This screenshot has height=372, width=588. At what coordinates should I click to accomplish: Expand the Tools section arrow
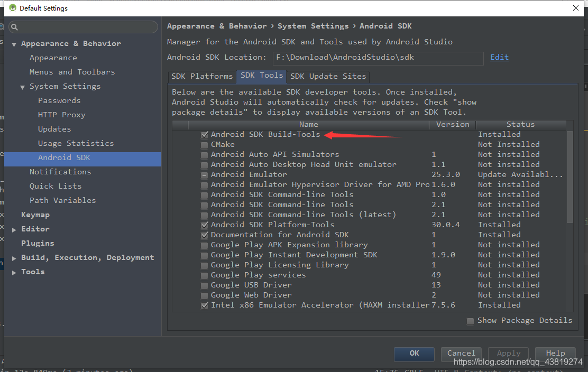14,272
